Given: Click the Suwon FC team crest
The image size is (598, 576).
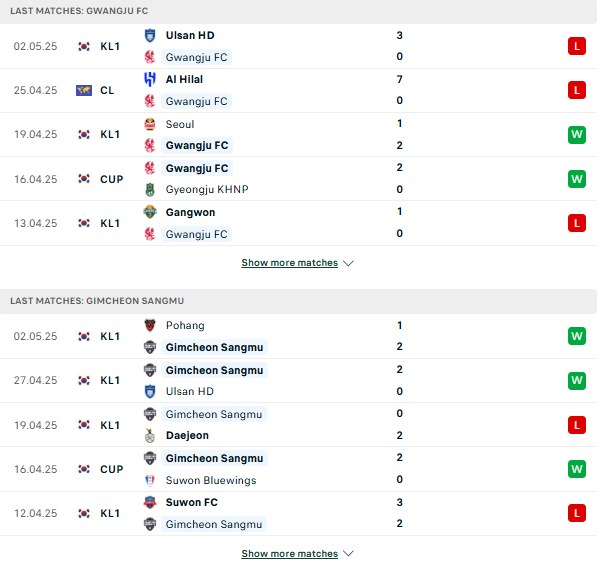Looking at the screenshot, I should (150, 502).
